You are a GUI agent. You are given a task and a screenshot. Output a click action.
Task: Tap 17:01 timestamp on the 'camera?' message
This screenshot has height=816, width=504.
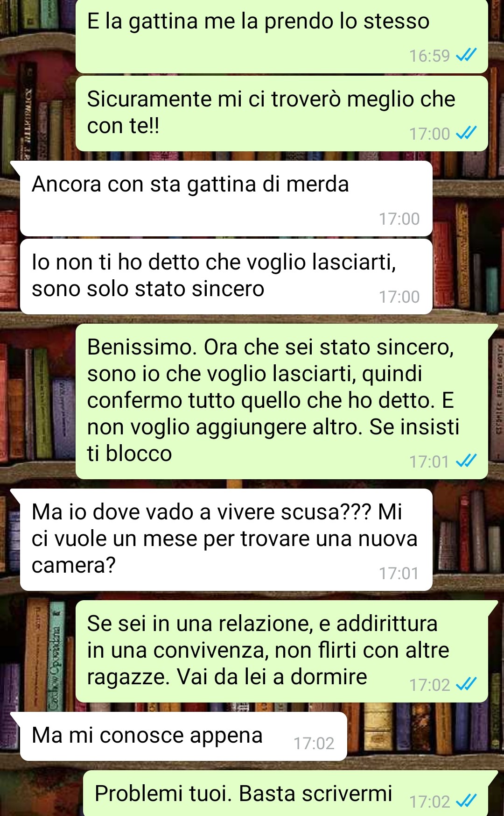coord(399,574)
